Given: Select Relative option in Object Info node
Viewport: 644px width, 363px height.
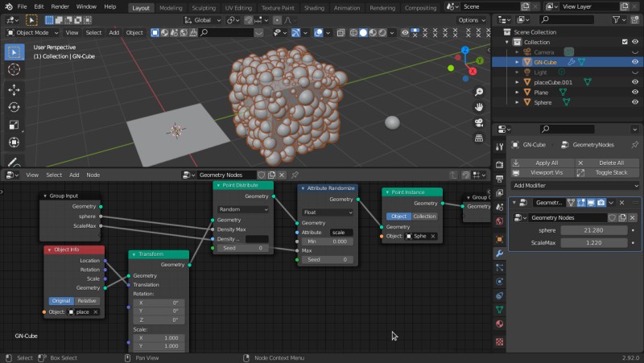Looking at the screenshot, I should pos(87,300).
